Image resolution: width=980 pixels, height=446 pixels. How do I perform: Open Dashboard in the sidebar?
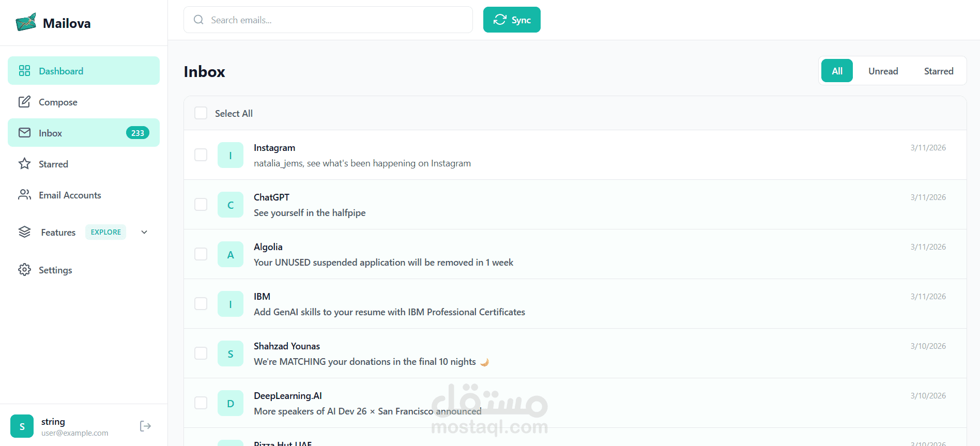(84, 71)
